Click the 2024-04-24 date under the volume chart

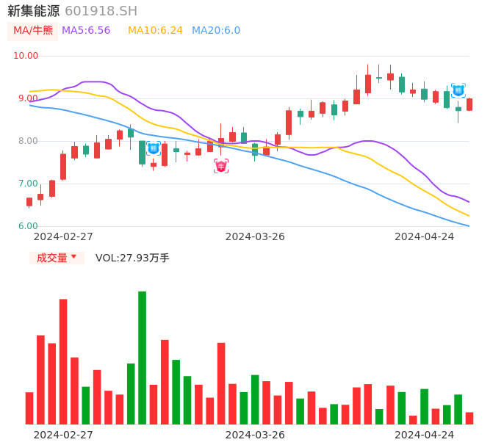point(424,435)
